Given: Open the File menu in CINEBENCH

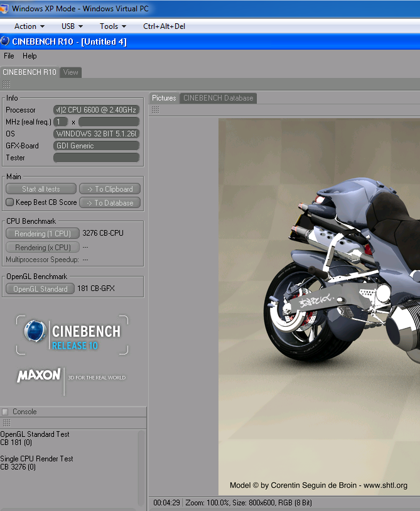Looking at the screenshot, I should (9, 56).
